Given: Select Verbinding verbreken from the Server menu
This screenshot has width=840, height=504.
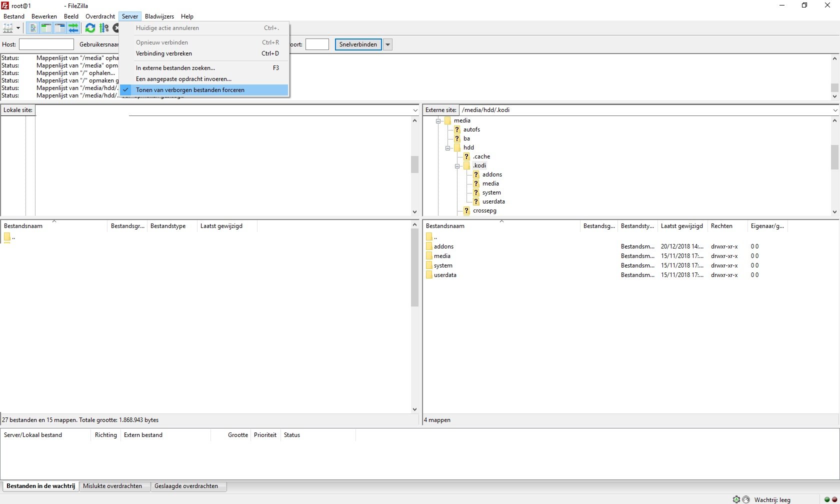Looking at the screenshot, I should click(164, 53).
